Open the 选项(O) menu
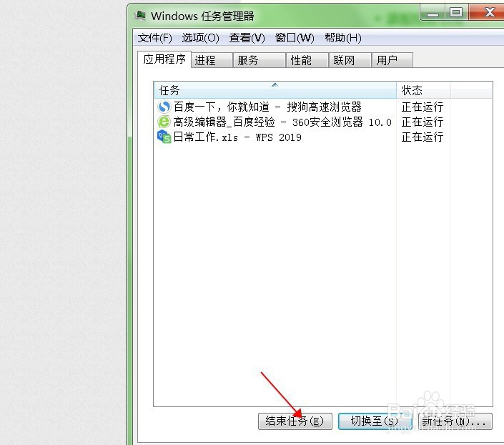 (200, 38)
